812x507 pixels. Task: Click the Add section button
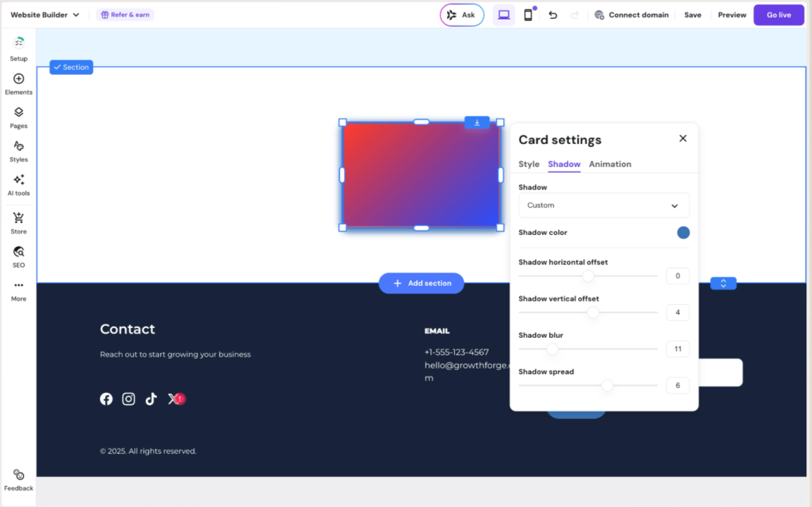(x=421, y=283)
